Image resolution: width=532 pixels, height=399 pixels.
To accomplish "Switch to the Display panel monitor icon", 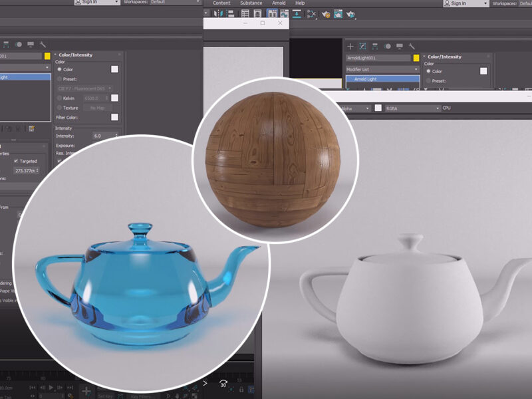I will tap(398, 46).
